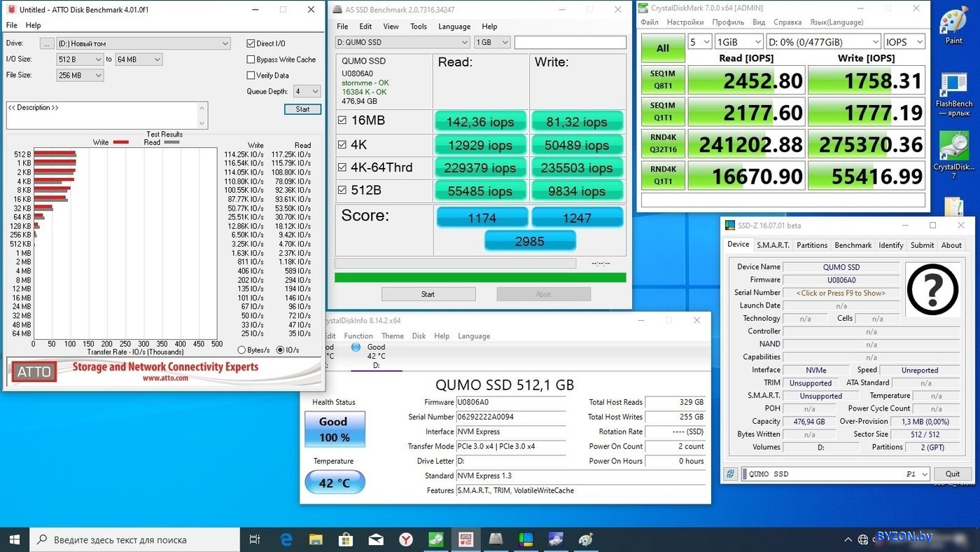The height and width of the screenshot is (552, 980).
Task: Click Windows Start button on taskbar
Action: click(15, 539)
